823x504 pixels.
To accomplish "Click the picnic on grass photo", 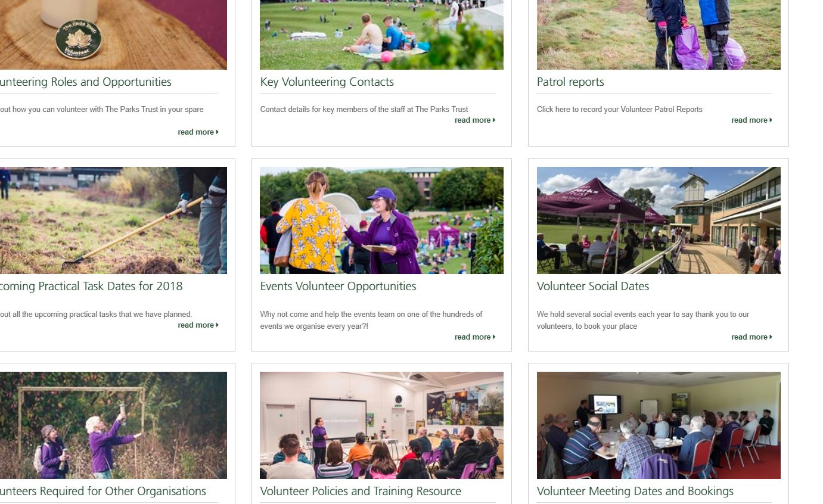I will click(381, 35).
